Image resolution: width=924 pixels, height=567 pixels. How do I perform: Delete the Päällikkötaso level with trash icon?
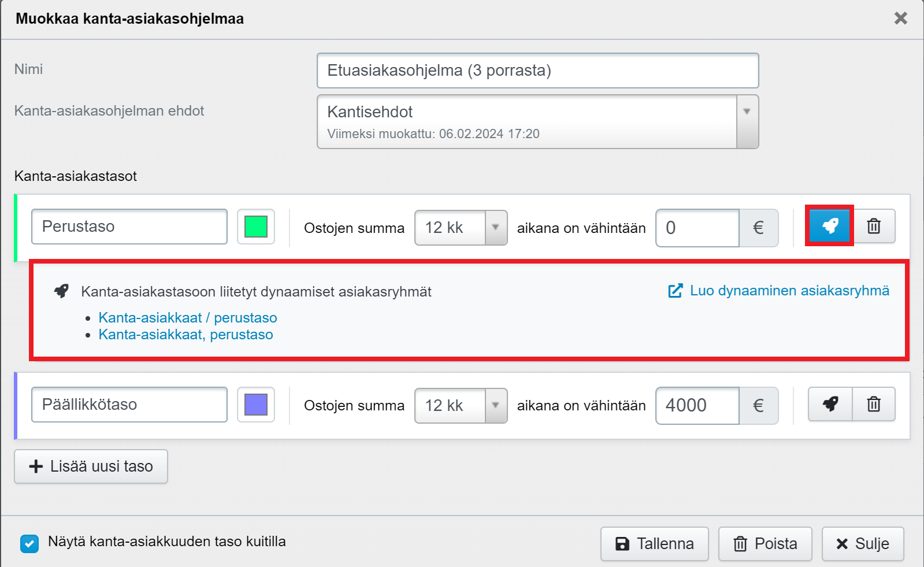pyautogui.click(x=874, y=404)
